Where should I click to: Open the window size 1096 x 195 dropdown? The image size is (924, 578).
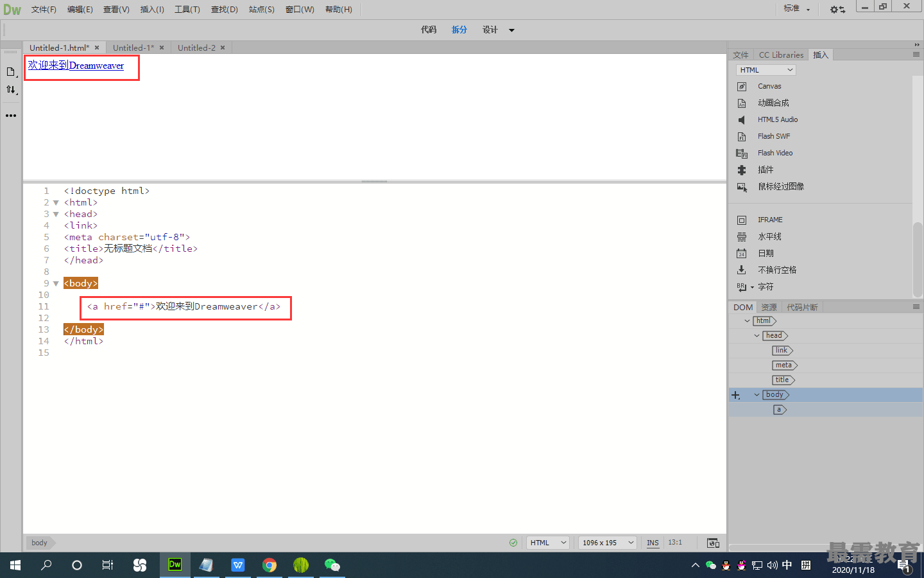click(608, 543)
